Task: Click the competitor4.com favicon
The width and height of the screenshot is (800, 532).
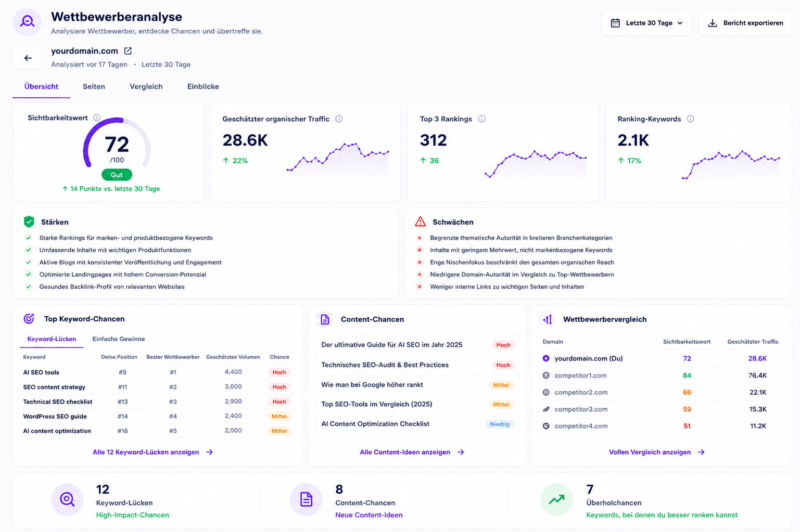Action: tap(546, 426)
